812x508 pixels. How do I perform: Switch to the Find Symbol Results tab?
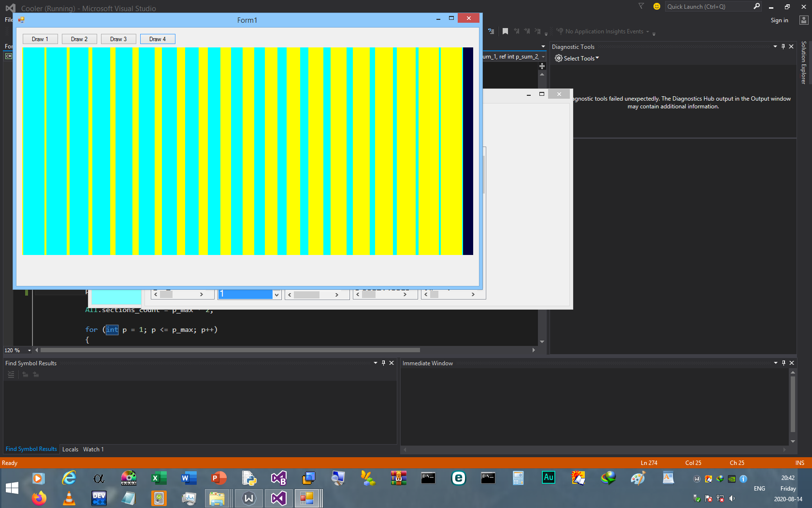click(x=31, y=449)
